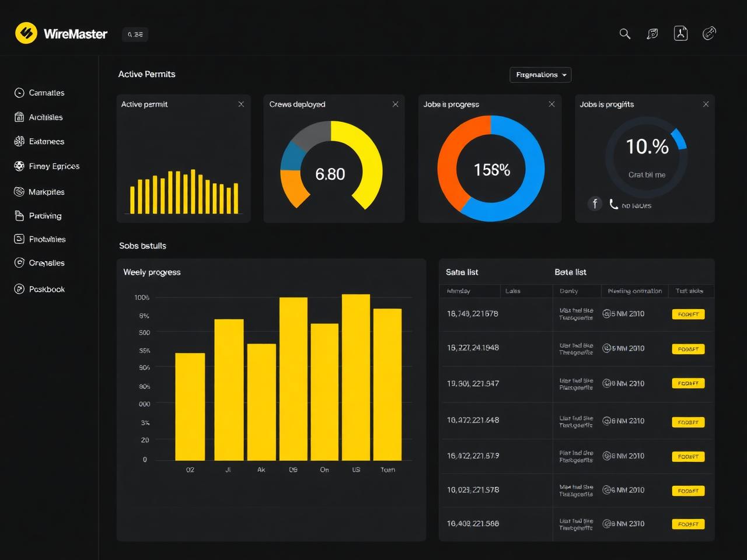The image size is (747, 560).
Task: Click yellow button in row 10,023,271.578
Action: [689, 491]
